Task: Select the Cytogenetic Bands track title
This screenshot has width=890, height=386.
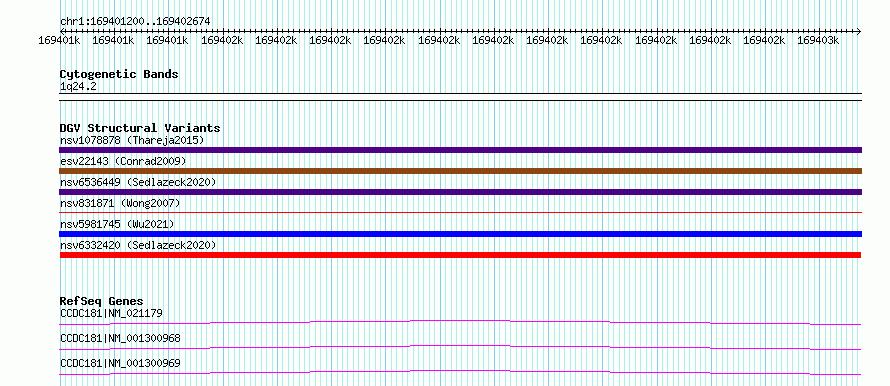Action: pyautogui.click(x=119, y=74)
